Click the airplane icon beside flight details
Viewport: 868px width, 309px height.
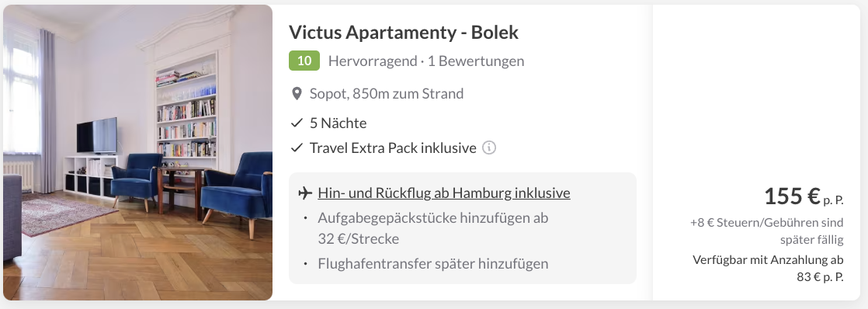coord(304,193)
